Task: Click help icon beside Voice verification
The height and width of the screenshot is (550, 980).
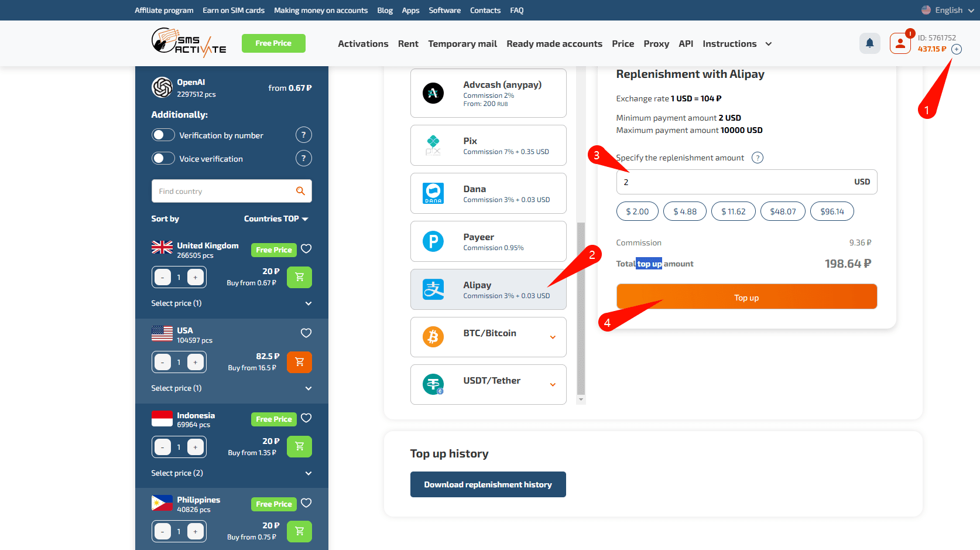Action: click(x=303, y=159)
